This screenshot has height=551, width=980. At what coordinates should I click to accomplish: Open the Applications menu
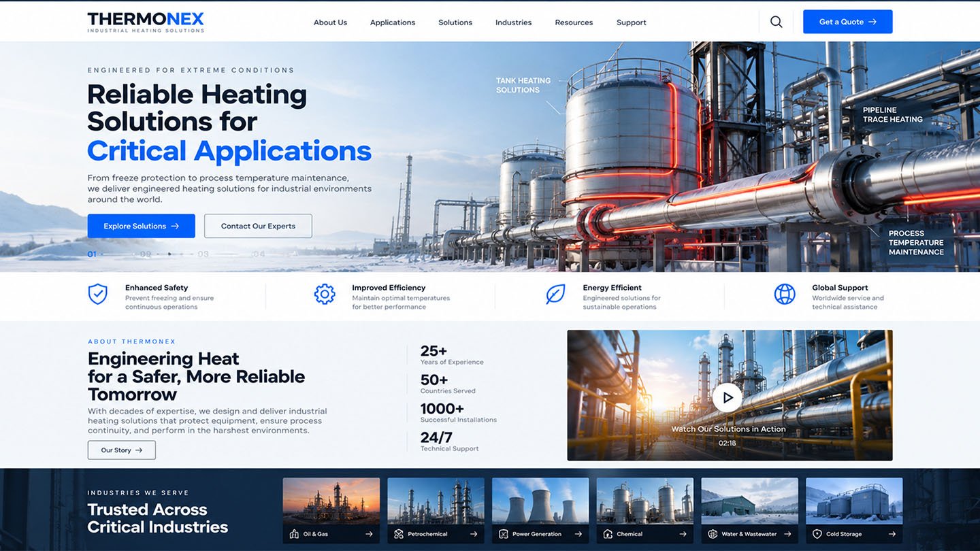point(393,22)
